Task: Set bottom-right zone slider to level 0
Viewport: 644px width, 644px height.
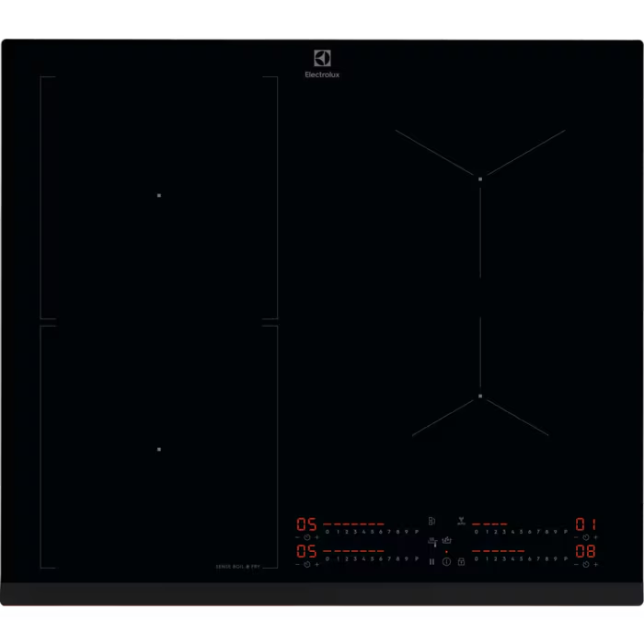Action: point(476,558)
